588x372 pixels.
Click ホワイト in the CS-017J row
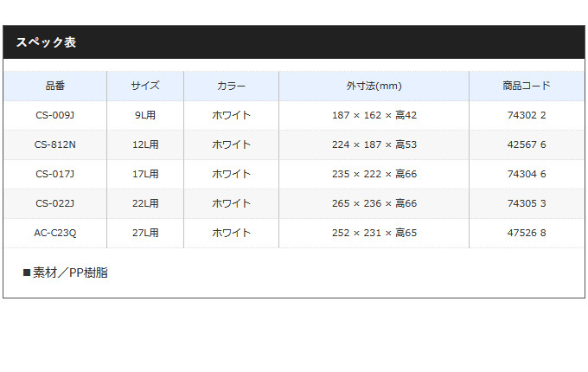pos(231,174)
